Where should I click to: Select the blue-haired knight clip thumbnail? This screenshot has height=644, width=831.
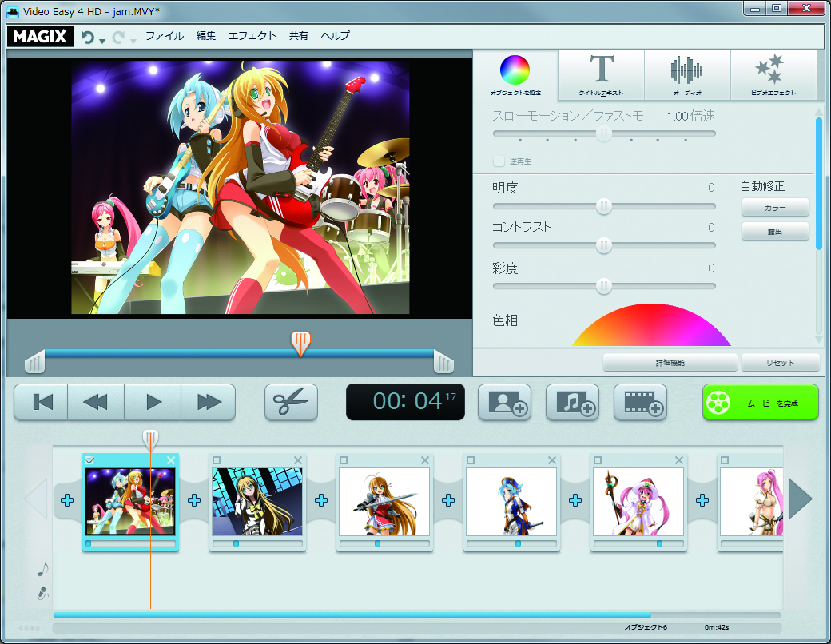click(x=511, y=502)
